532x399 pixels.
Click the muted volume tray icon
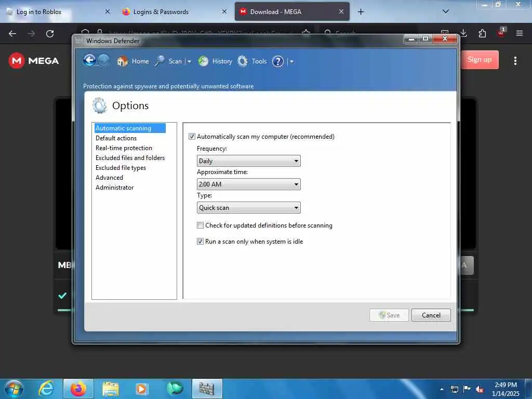[x=480, y=389]
